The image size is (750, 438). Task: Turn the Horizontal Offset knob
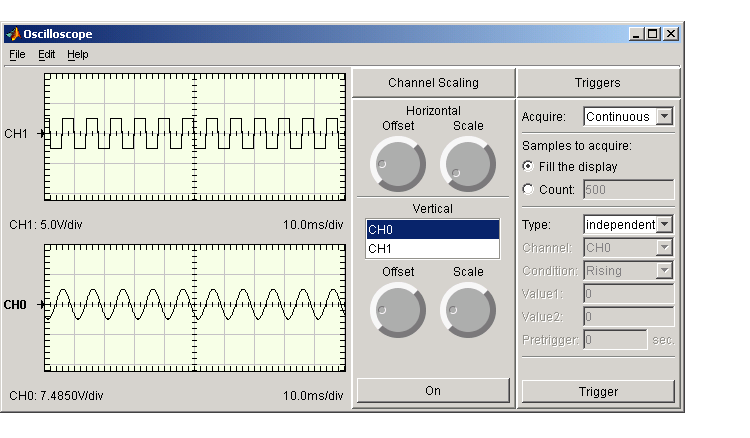[397, 164]
